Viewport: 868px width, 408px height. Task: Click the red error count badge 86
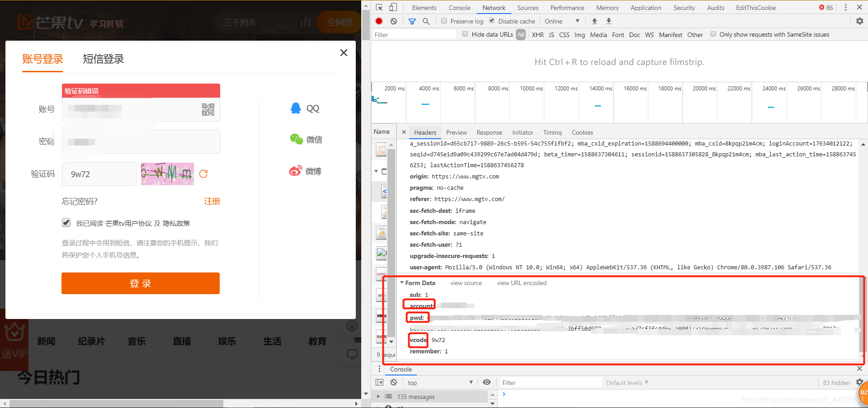826,8
